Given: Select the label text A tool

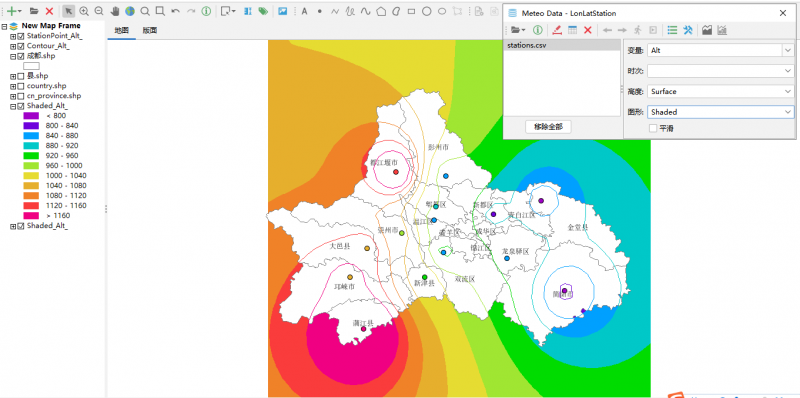Looking at the screenshot, I should pos(305,11).
